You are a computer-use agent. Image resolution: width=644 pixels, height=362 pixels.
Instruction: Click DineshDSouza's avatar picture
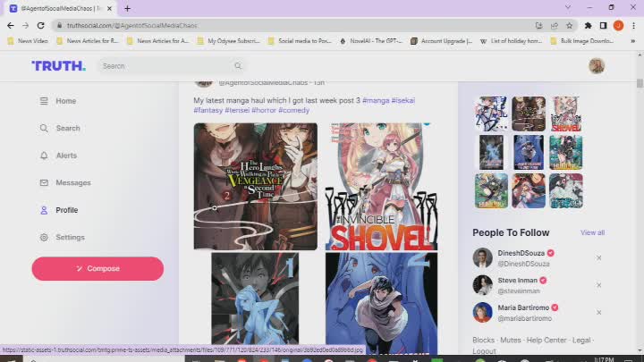(483, 257)
